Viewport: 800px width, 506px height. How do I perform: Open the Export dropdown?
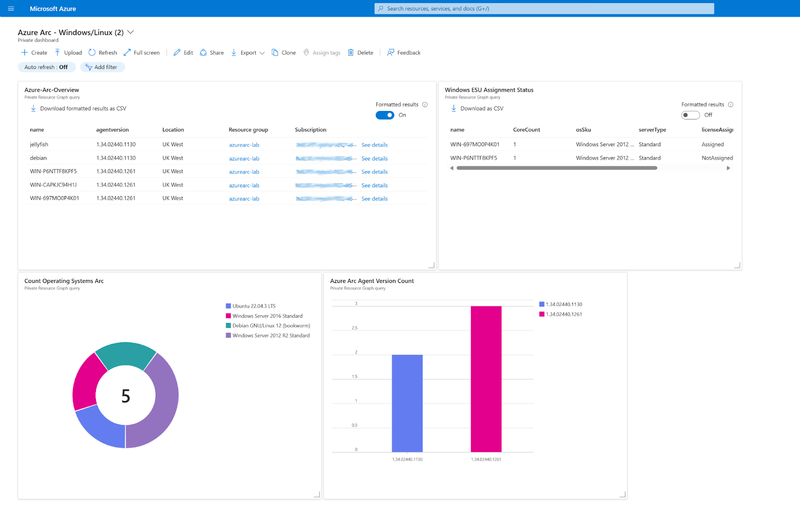248,53
